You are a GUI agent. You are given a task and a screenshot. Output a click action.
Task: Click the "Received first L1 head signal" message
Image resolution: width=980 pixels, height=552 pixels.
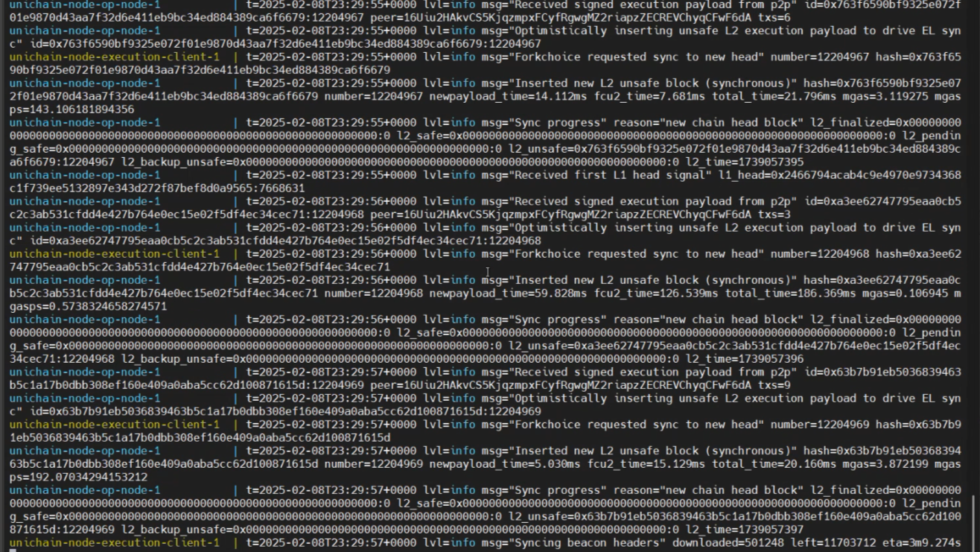click(x=611, y=175)
